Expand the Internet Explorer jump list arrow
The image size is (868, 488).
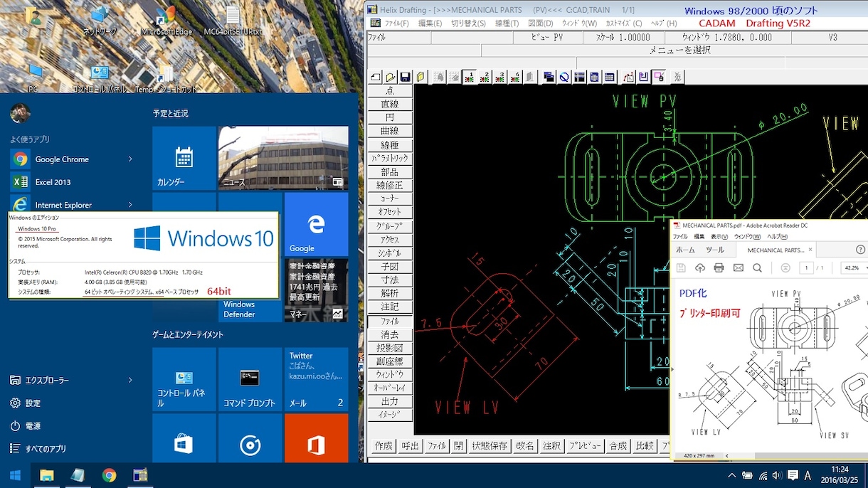(x=130, y=205)
